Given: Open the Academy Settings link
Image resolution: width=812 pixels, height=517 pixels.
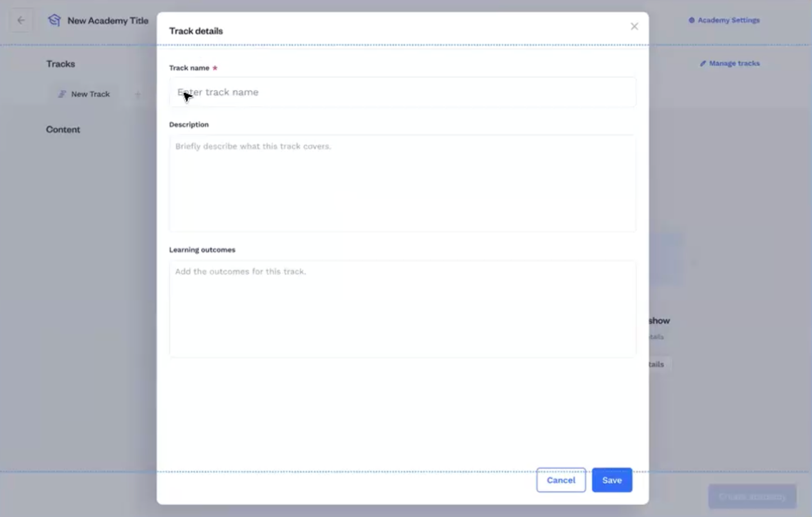Looking at the screenshot, I should [x=728, y=20].
